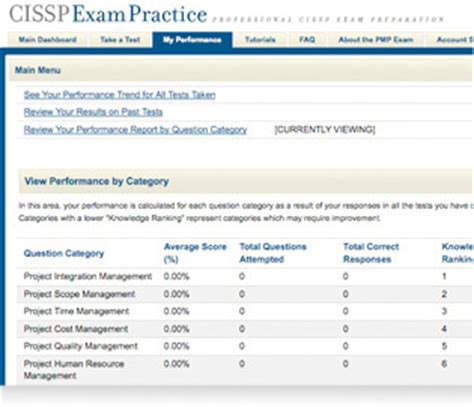Viewport: 474px width, 407px height.
Task: Click the average score of Project Integration Management
Action: click(176, 276)
